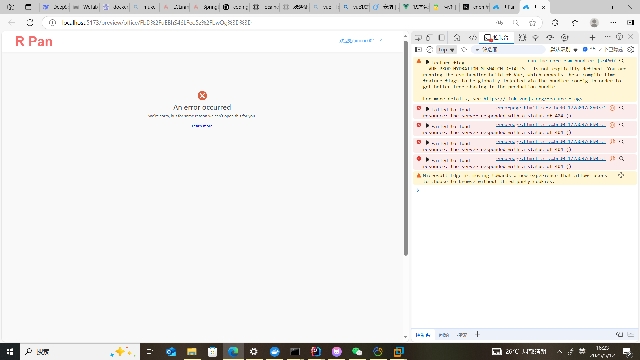The width and height of the screenshot is (640, 360).
Task: Open the default log levels dropdown
Action: [x=564, y=49]
